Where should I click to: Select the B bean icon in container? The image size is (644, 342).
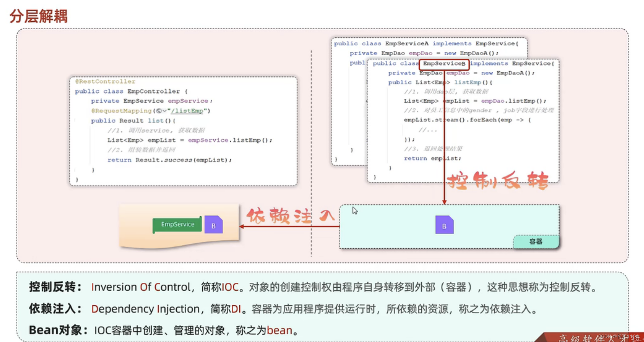pyautogui.click(x=444, y=225)
